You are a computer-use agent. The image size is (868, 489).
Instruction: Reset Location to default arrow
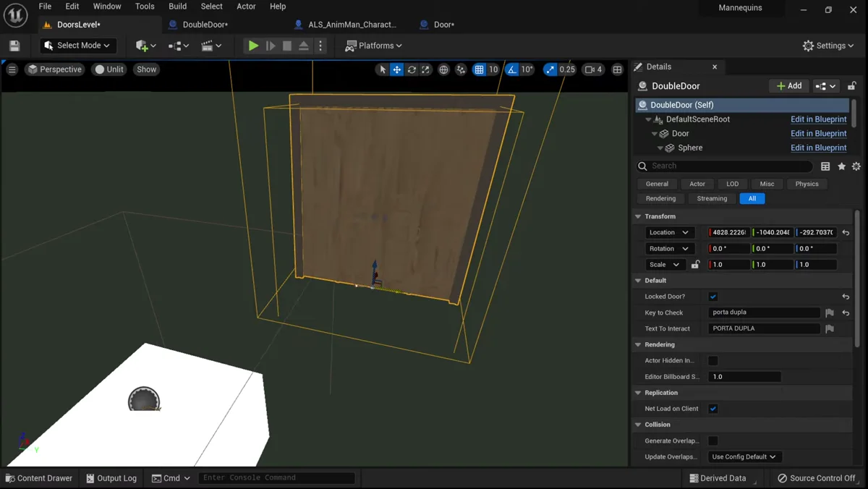tap(846, 232)
